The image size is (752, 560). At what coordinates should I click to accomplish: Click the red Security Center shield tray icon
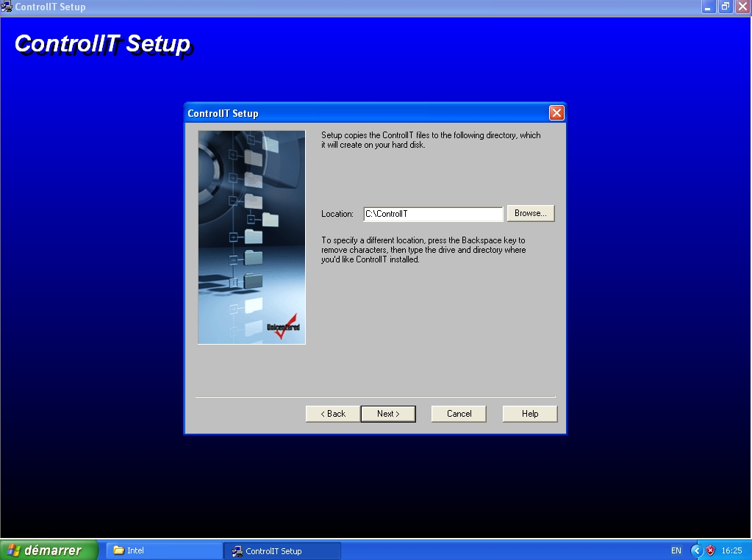click(710, 550)
